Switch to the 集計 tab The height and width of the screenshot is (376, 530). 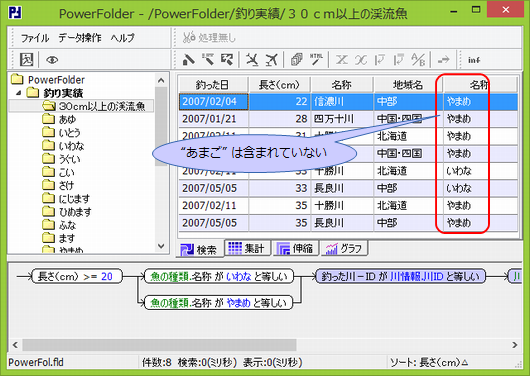(247, 249)
